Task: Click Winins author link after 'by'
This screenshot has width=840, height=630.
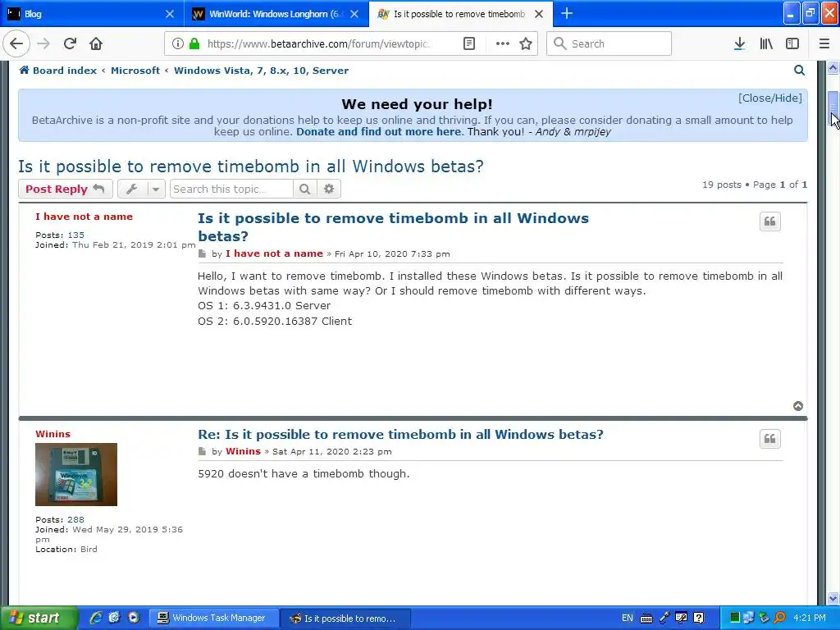Action: tap(243, 451)
